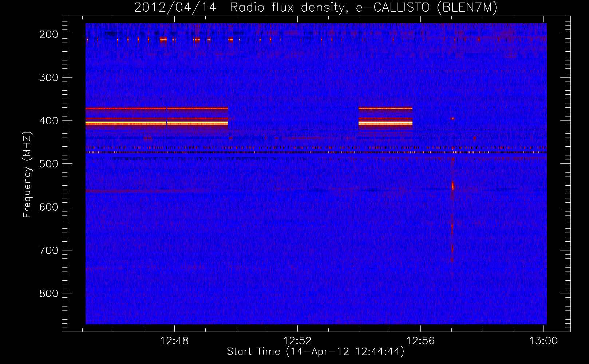Click the bright vertical burst near 550 MHz
The width and height of the screenshot is (589, 364).
tap(452, 186)
